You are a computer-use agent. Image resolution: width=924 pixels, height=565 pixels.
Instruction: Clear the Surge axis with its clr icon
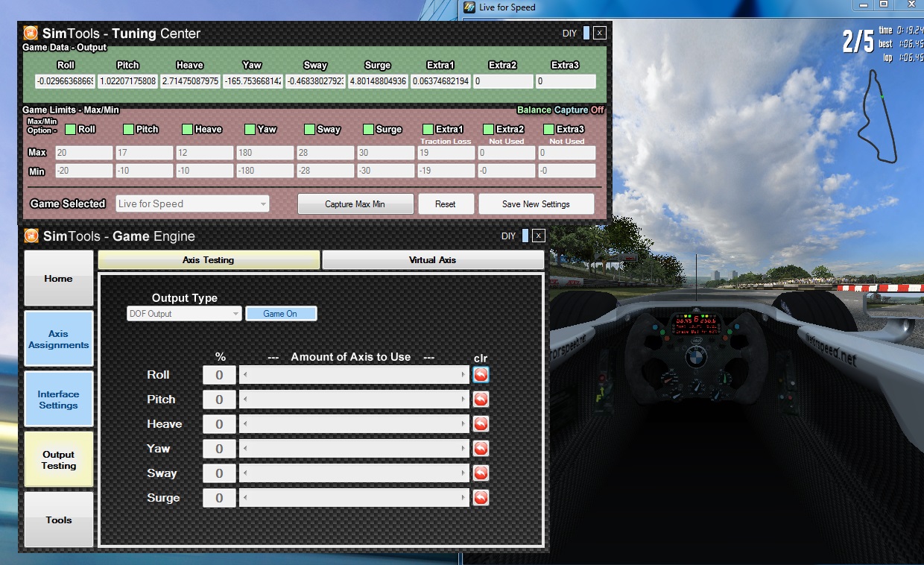click(481, 498)
